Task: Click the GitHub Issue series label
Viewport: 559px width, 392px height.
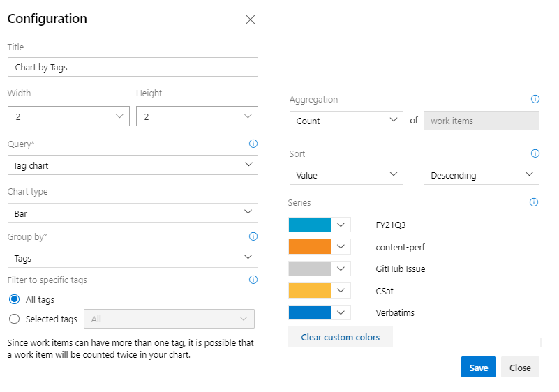Action: point(401,269)
